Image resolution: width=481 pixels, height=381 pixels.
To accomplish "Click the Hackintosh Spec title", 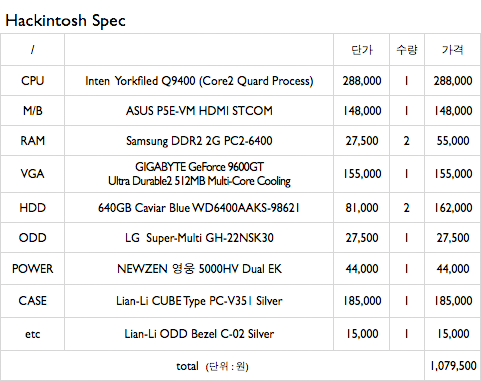I will (x=65, y=21).
